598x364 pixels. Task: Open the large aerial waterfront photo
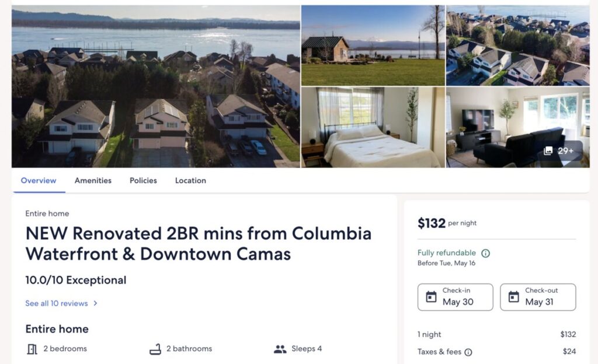tap(155, 86)
